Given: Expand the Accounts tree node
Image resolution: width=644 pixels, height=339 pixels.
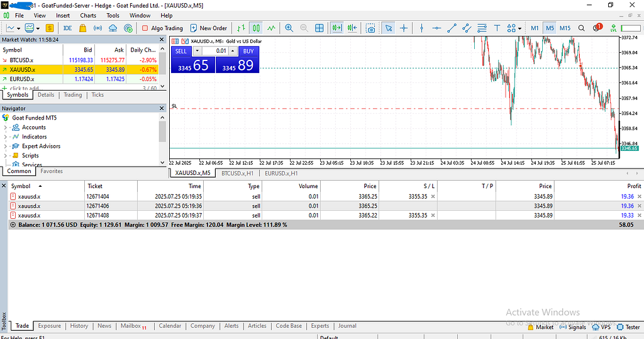Looking at the screenshot, I should 5,128.
